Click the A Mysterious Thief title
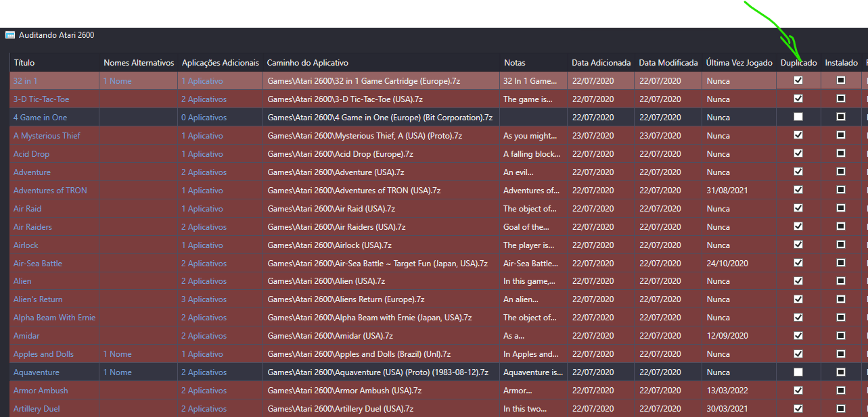The height and width of the screenshot is (417, 868). tap(47, 136)
